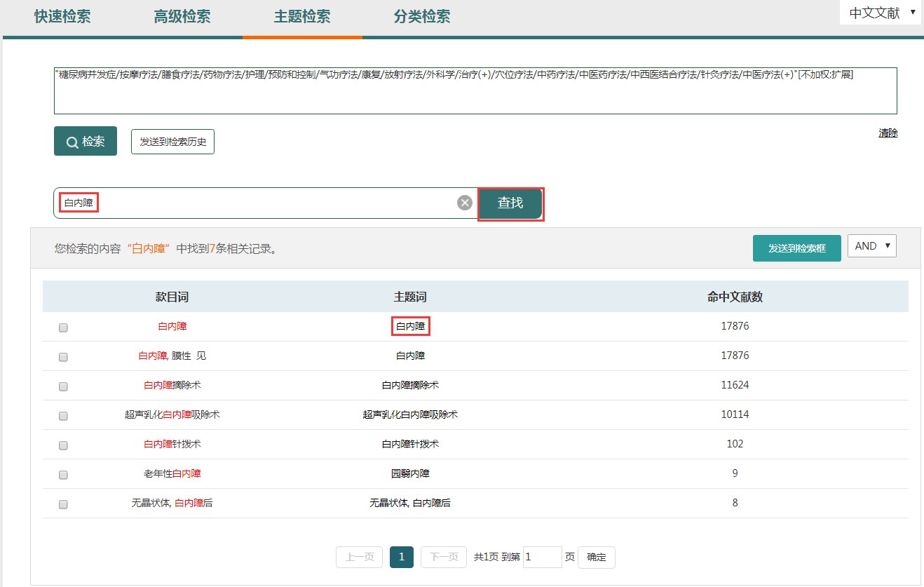Image resolution: width=924 pixels, height=587 pixels.
Task: Open the 白内障摘除术 subject term link
Action: 410,385
